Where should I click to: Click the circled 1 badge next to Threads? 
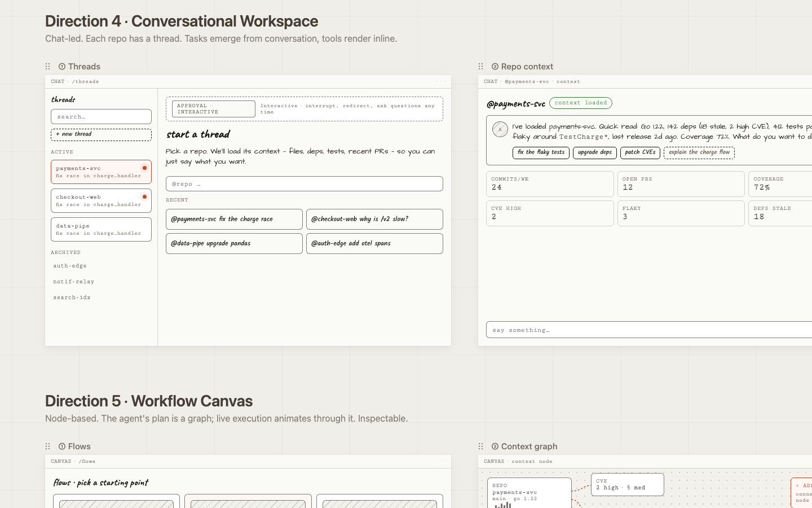[62, 67]
